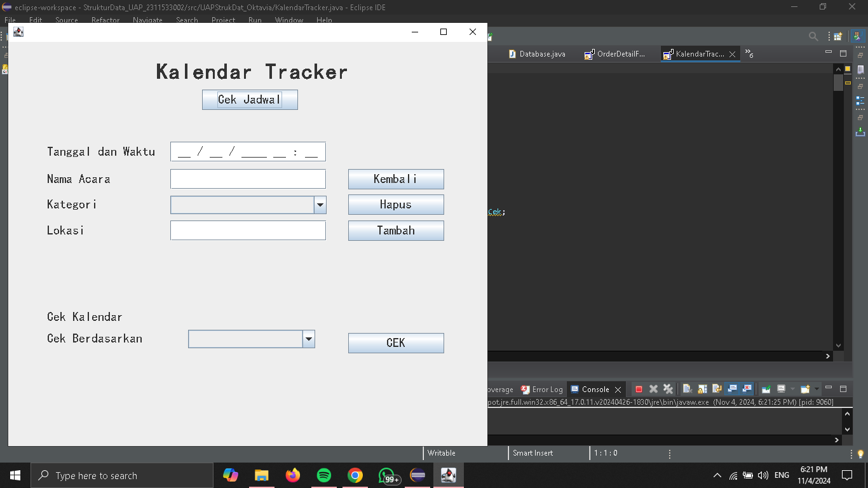868x488 pixels.
Task: Click the Smart Insert status bar entry
Action: (x=533, y=453)
